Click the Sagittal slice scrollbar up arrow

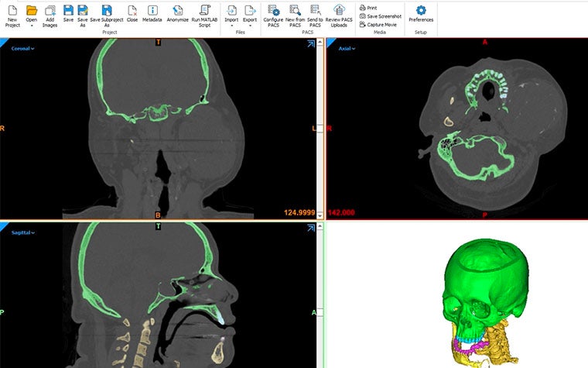[320, 225]
